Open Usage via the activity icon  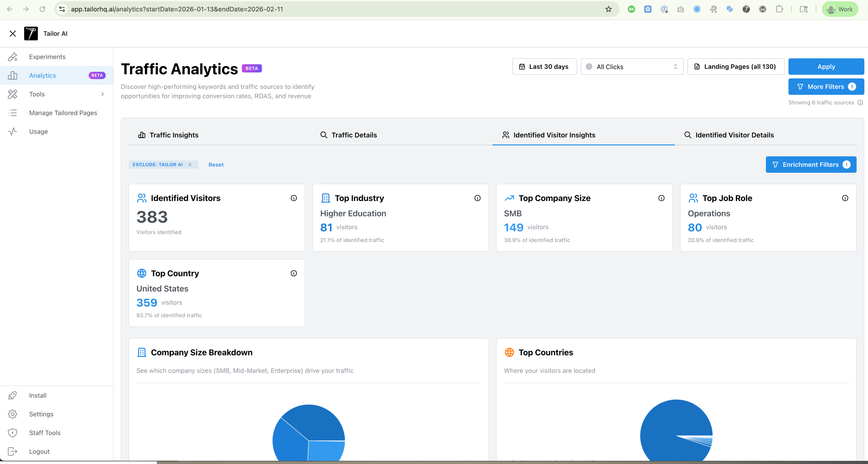click(x=13, y=131)
